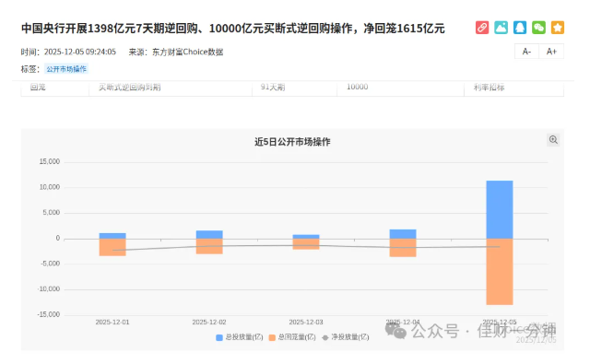The width and height of the screenshot is (590, 364).
Task: Copy article link with red link icon
Action: pyautogui.click(x=482, y=28)
